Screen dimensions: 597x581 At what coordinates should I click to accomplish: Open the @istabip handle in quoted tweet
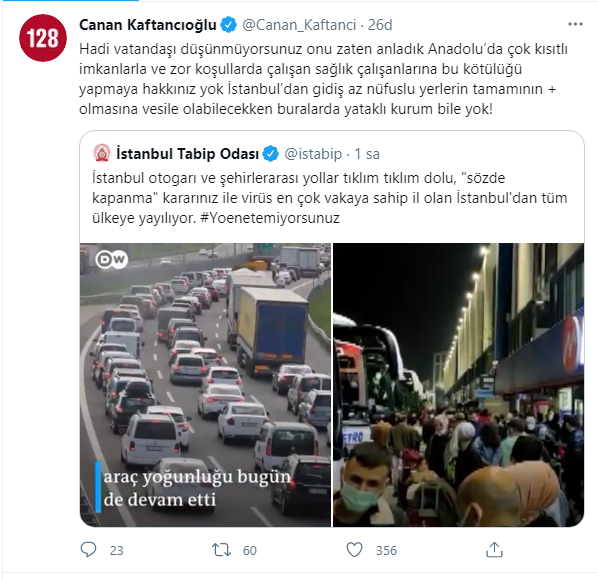click(x=313, y=154)
